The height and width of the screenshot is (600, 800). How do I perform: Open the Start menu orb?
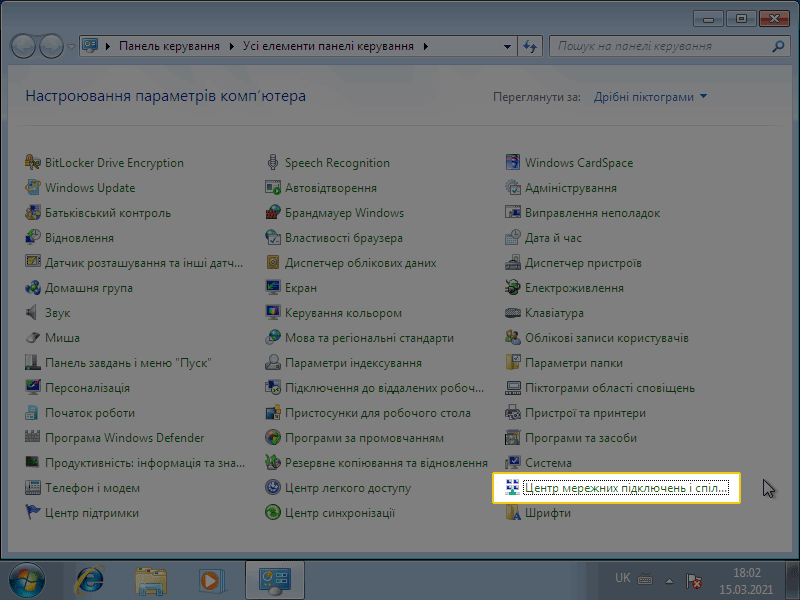(x=27, y=581)
